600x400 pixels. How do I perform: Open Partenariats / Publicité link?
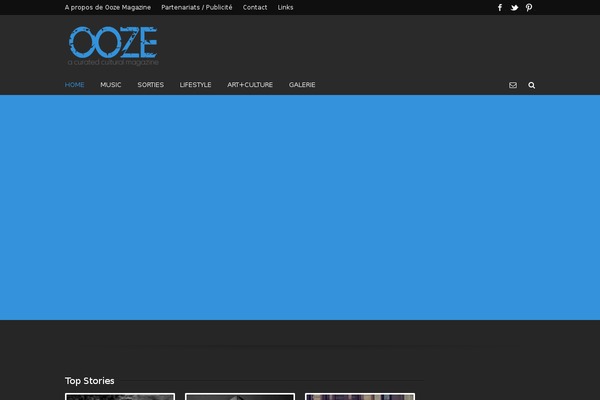[197, 7]
